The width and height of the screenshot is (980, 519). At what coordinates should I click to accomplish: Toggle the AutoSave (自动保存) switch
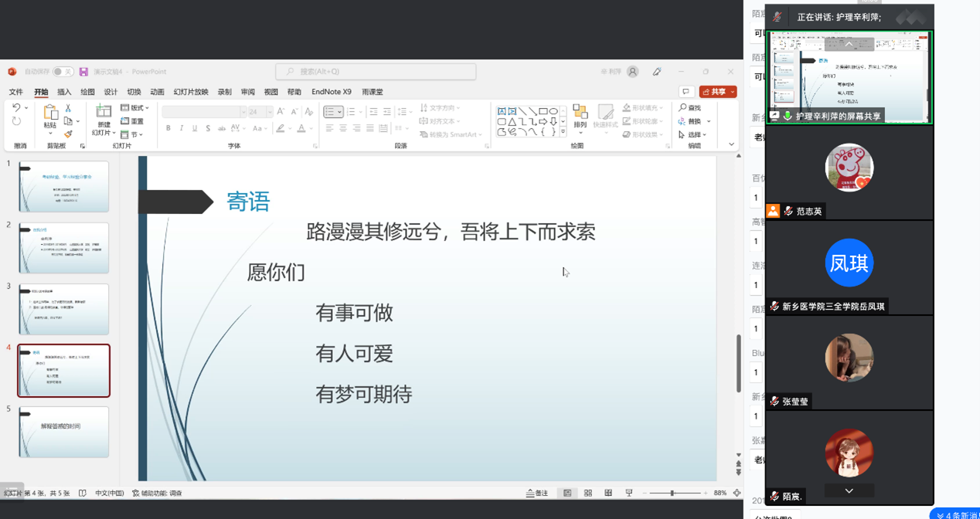pyautogui.click(x=63, y=72)
